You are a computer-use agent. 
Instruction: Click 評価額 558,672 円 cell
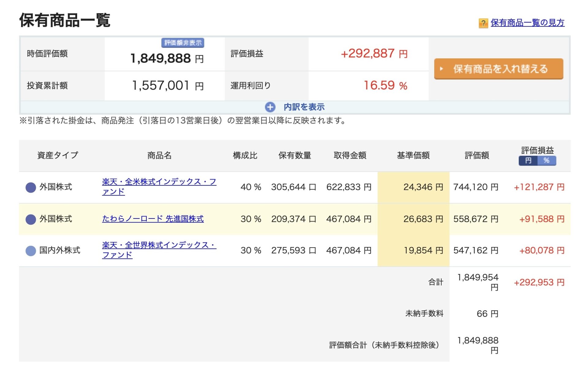[x=476, y=219]
